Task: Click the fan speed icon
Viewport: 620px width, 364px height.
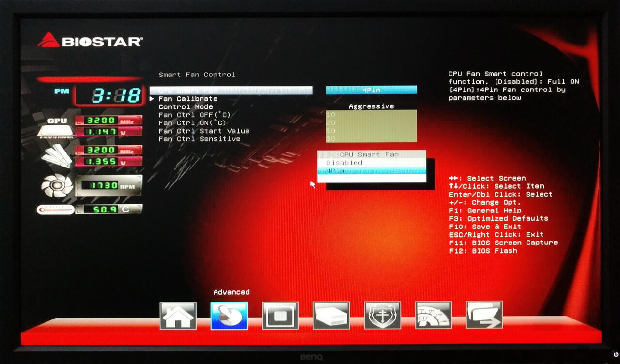Action: (x=57, y=186)
